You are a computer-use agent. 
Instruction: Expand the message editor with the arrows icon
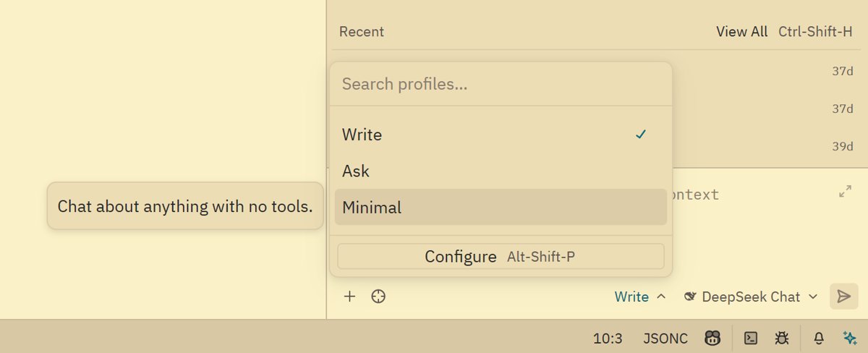[x=845, y=192]
